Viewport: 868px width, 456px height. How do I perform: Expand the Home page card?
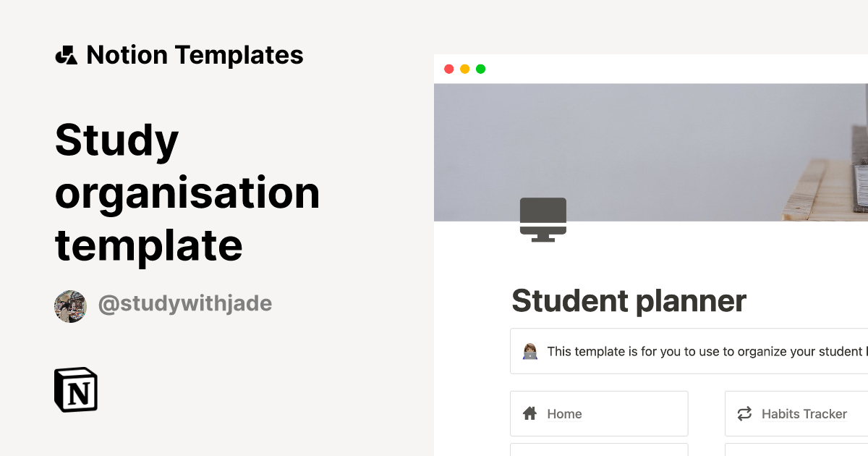point(599,413)
